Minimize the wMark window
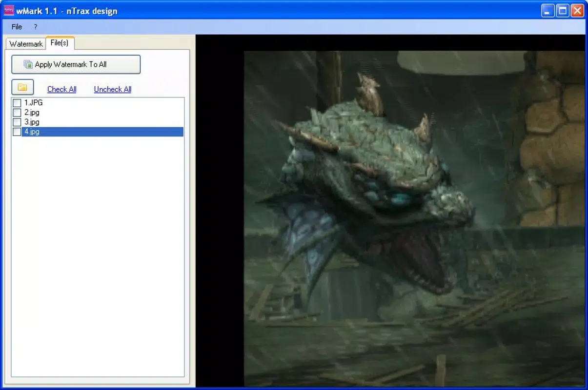Viewport: 588px width, 390px height. 548,11
